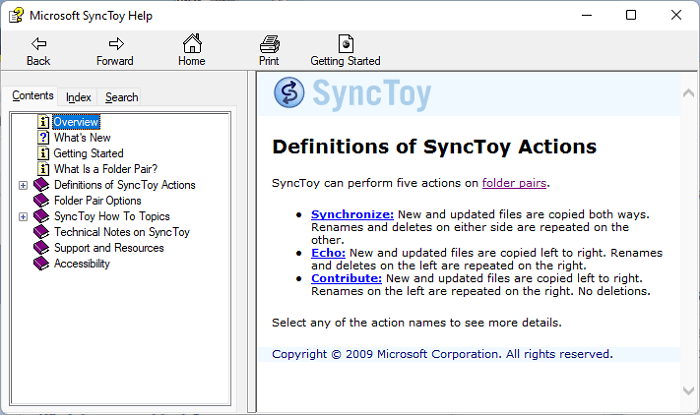Click the purple book icon for Accessibility
The width and height of the screenshot is (700, 415).
click(x=41, y=263)
